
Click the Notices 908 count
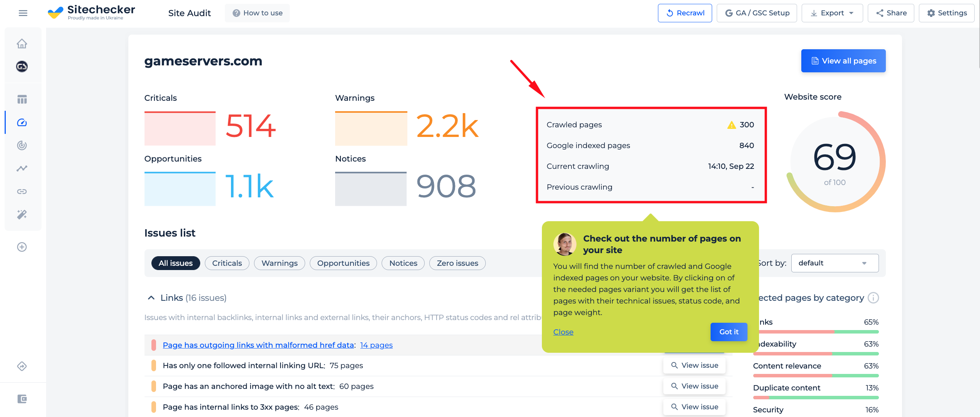pos(446,187)
